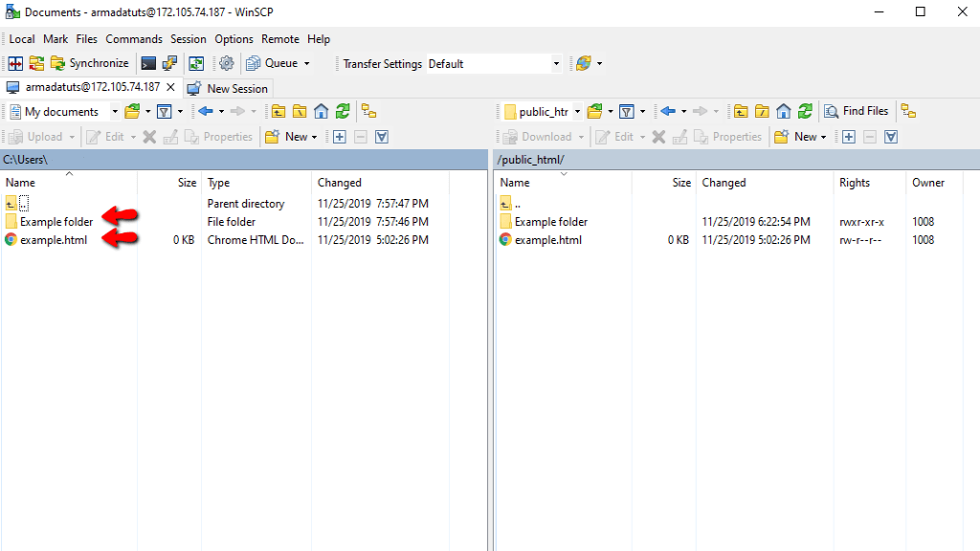
Task: Click the local select-mask triangle icon
Action: coord(382,137)
